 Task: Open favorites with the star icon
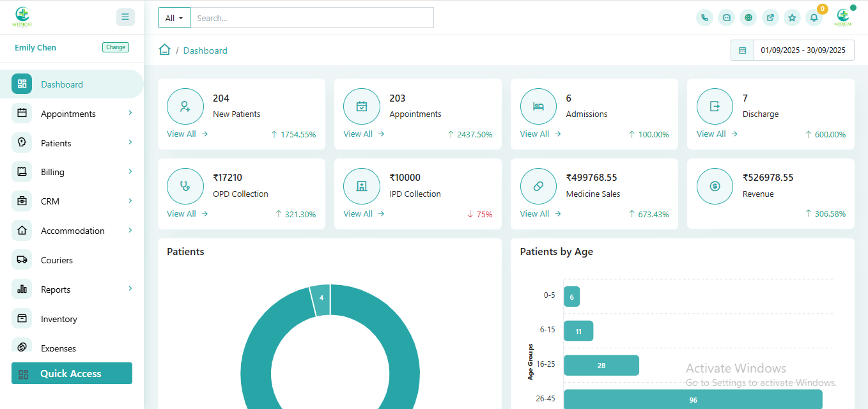(x=792, y=18)
